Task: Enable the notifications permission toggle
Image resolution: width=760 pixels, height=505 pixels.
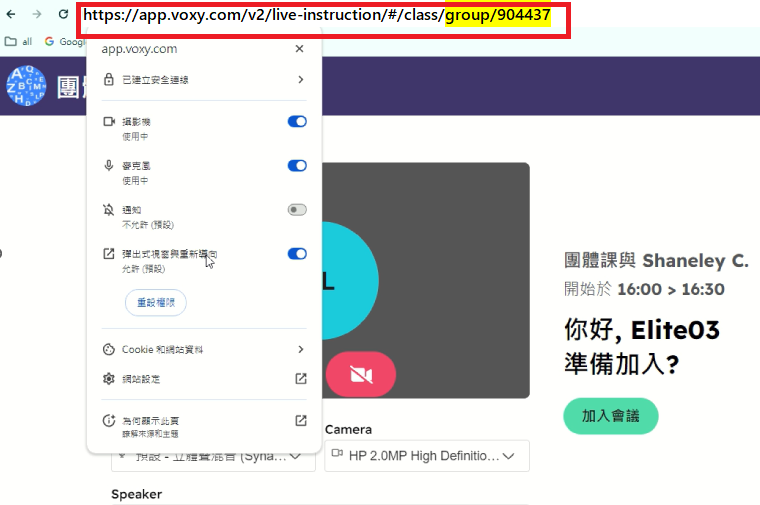Action: 297,210
